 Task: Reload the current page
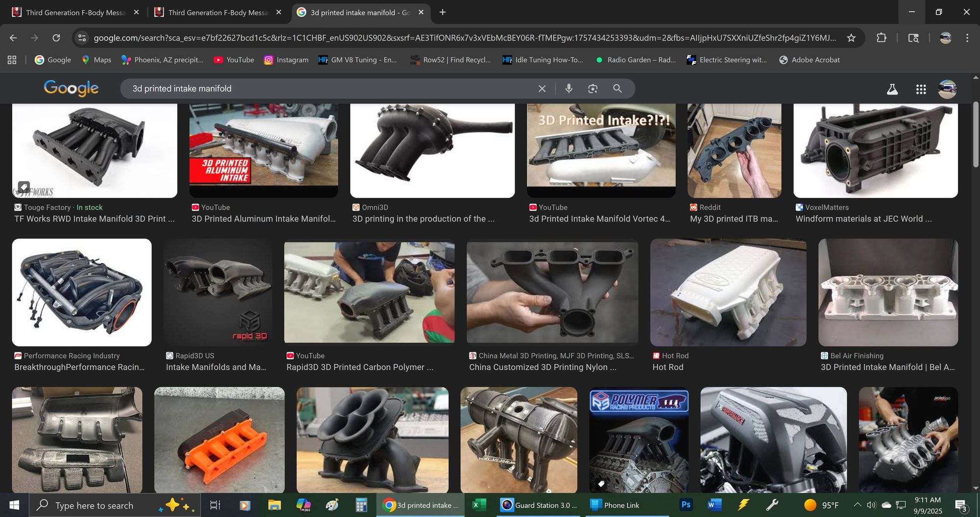[56, 38]
